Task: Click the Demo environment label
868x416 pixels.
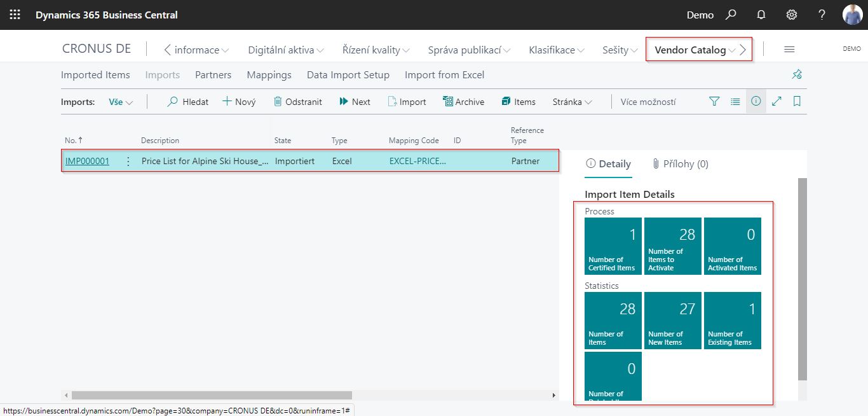Action: coord(700,15)
